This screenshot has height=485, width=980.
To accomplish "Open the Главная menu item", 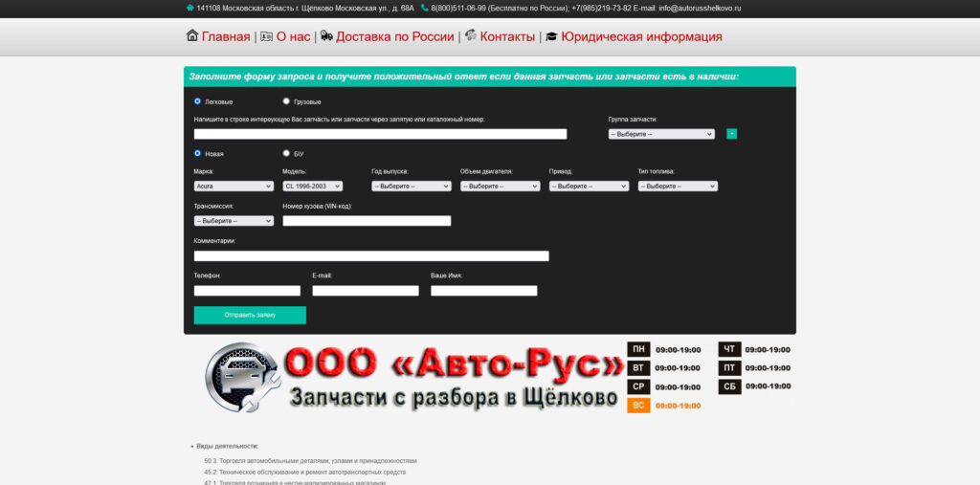I will [226, 37].
